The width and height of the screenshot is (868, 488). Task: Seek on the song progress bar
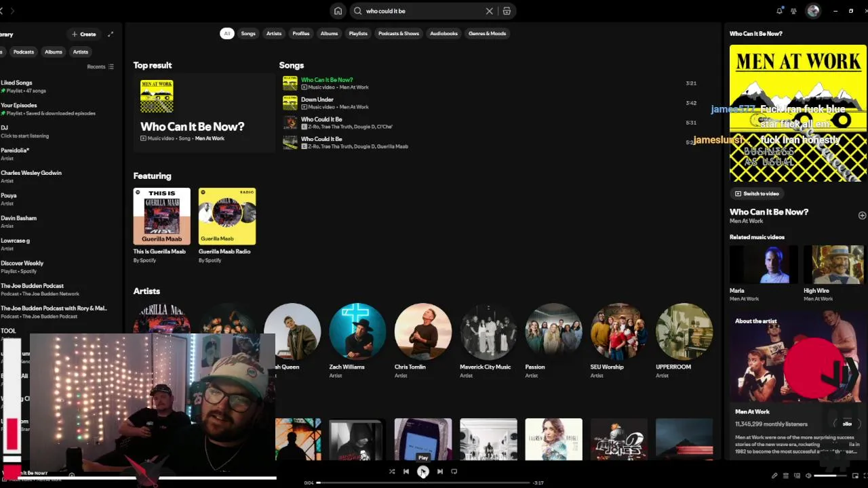422,483
